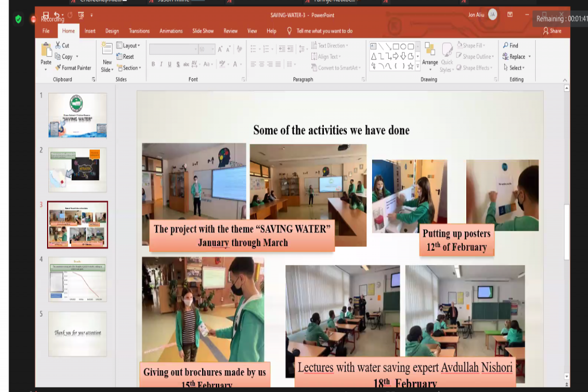
Task: Choose the star shape from shapes gallery
Action: (411, 67)
